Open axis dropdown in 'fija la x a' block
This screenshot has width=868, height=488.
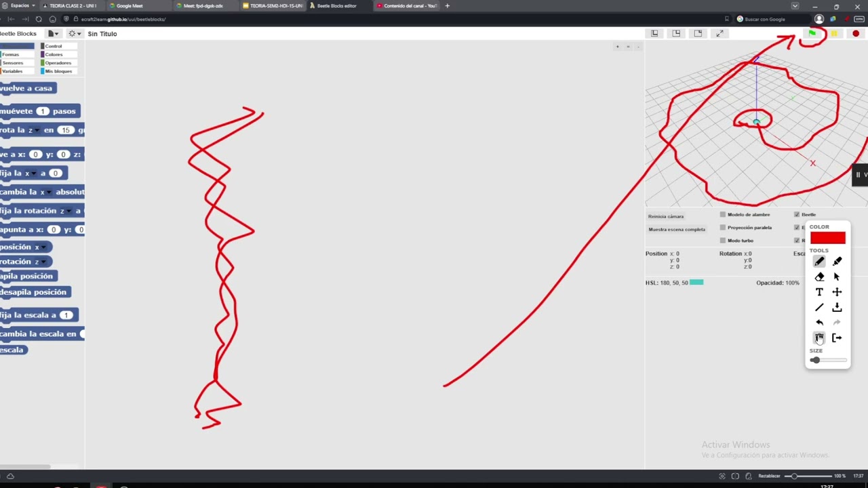point(34,174)
